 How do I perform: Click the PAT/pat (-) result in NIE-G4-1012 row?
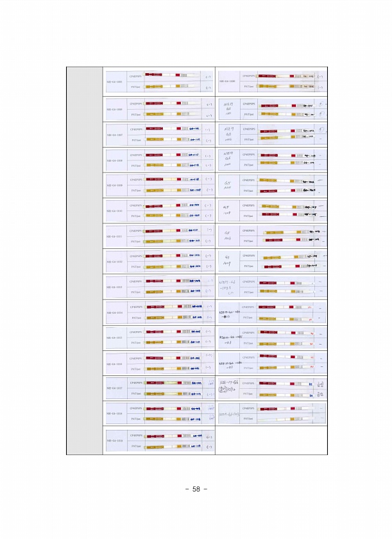(x=208, y=266)
